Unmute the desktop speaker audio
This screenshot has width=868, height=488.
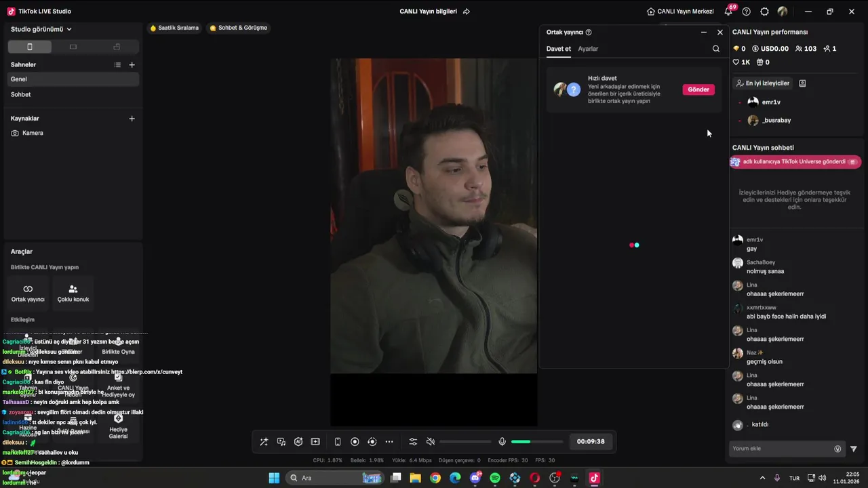pos(430,442)
